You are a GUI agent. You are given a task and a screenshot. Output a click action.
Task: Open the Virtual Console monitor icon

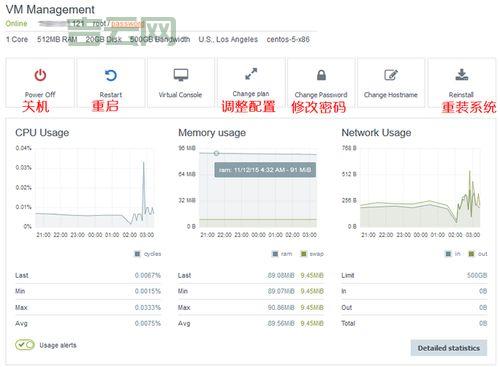(181, 75)
